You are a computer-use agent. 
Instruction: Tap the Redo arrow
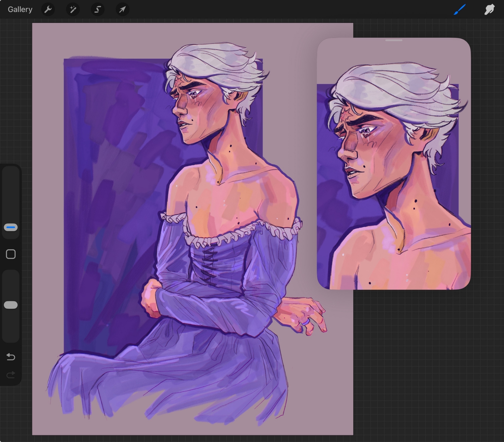click(x=11, y=375)
